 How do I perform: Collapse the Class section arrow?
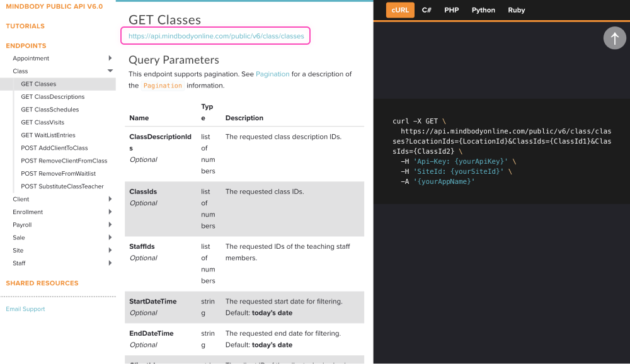click(x=110, y=71)
